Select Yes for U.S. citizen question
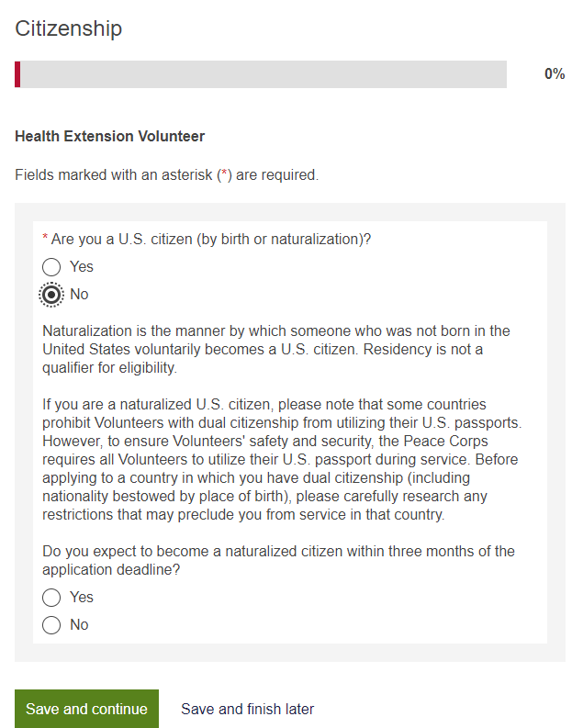The image size is (572, 728). click(52, 267)
